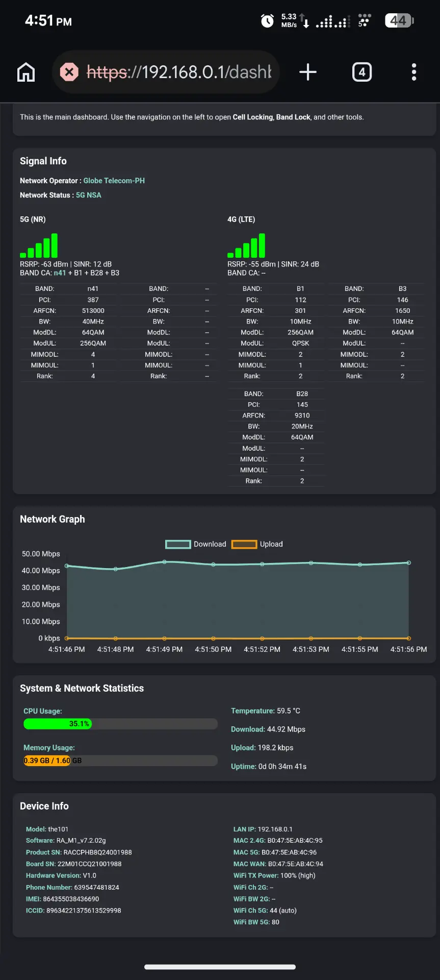Click the first download data point on graph
This screenshot has width=440, height=980.
click(x=67, y=566)
